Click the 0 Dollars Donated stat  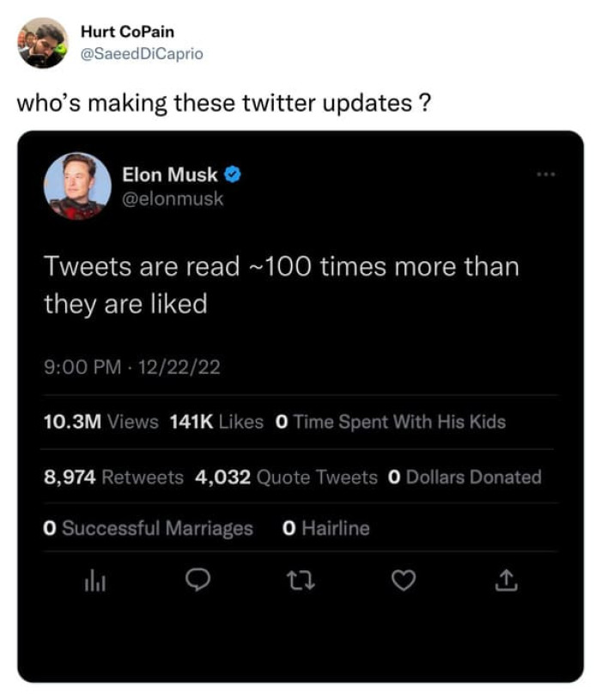pos(464,477)
